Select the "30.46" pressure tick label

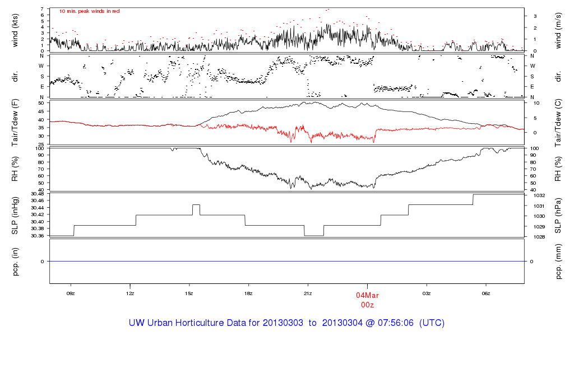(x=38, y=200)
